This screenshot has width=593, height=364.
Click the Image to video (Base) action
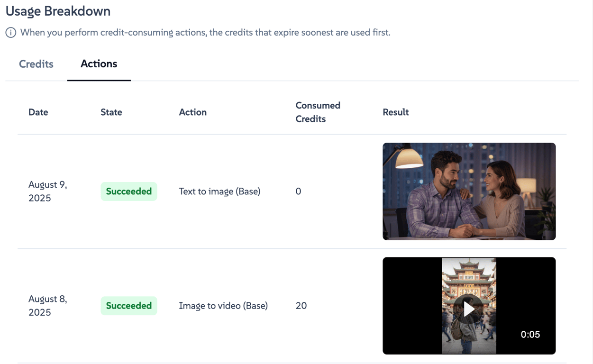[x=223, y=306]
